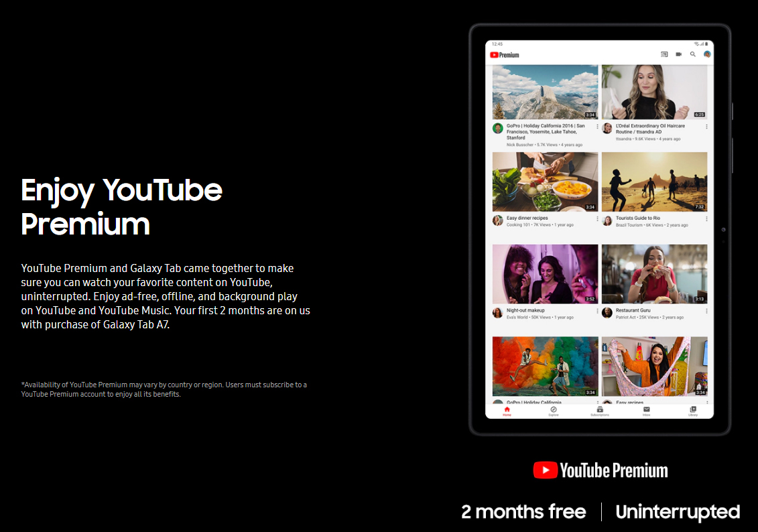Image resolution: width=758 pixels, height=532 pixels.
Task: Play the GoPro Yosemite mountain video thumbnail
Action: pos(545,92)
